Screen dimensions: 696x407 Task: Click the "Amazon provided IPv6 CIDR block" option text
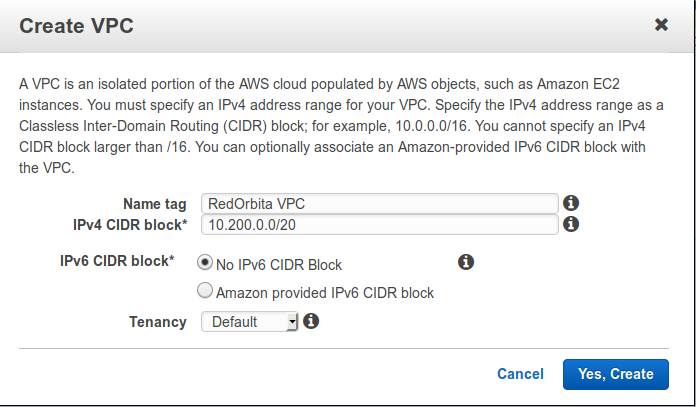pos(325,293)
